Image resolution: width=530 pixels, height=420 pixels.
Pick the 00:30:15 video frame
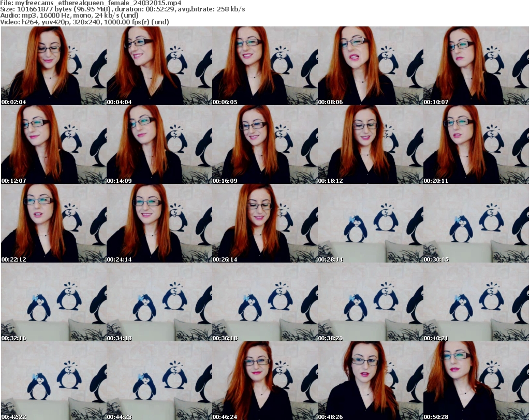476,224
